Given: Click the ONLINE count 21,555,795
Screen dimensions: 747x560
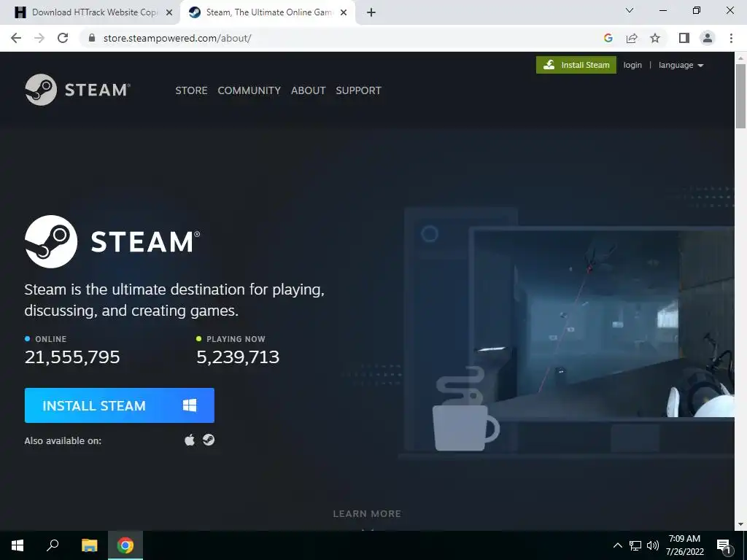Looking at the screenshot, I should 72,357.
